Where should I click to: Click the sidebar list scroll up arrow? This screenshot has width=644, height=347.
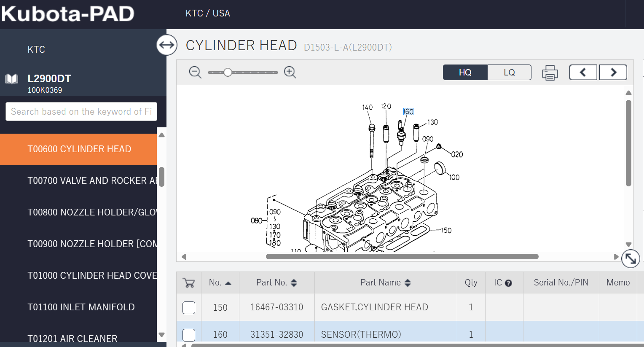pos(161,135)
